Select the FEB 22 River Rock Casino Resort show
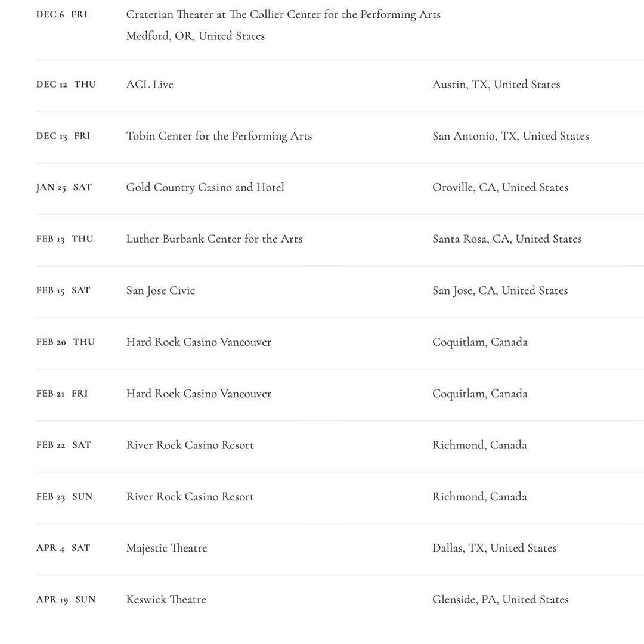644x644 pixels. (190, 445)
